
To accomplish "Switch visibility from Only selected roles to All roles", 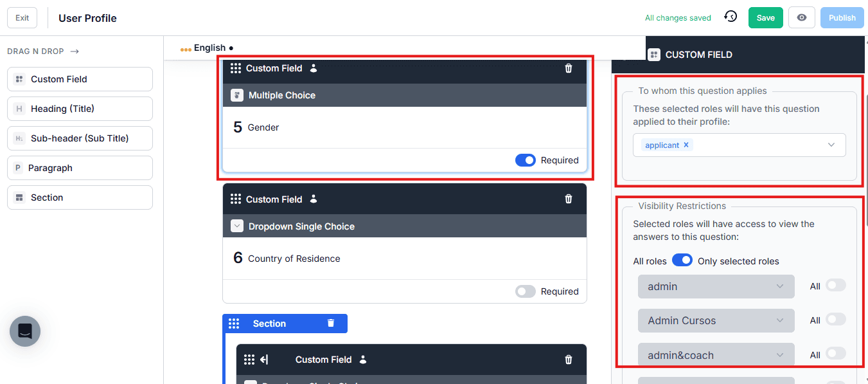I will point(682,260).
